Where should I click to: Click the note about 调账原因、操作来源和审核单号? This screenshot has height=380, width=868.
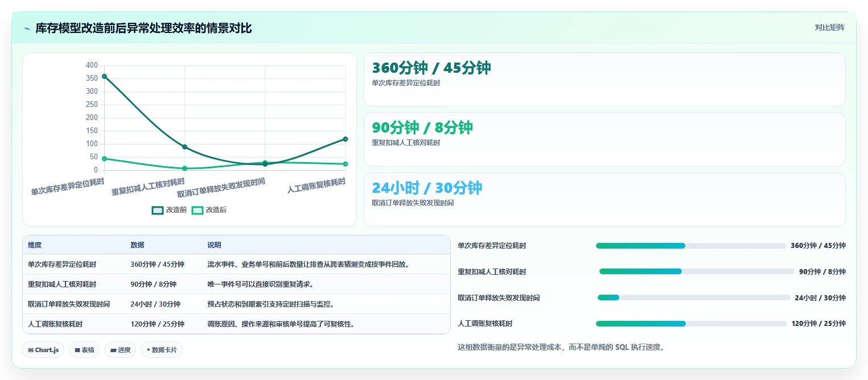282,324
